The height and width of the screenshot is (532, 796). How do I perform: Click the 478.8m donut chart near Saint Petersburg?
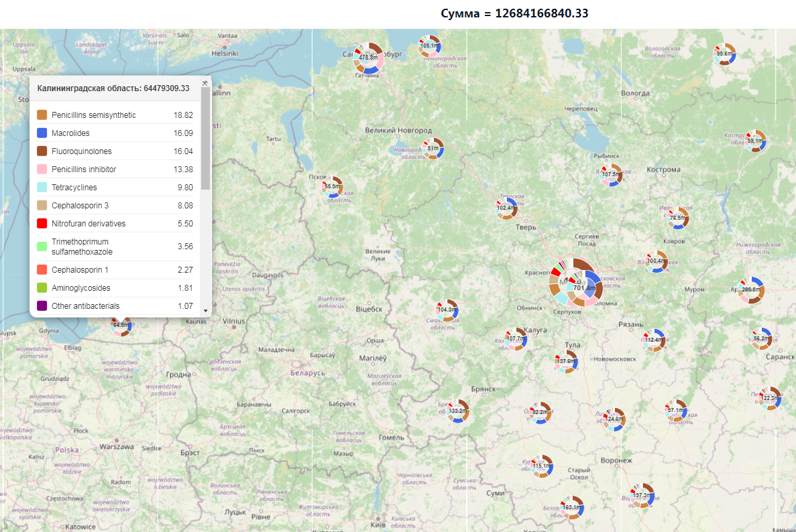click(x=368, y=58)
